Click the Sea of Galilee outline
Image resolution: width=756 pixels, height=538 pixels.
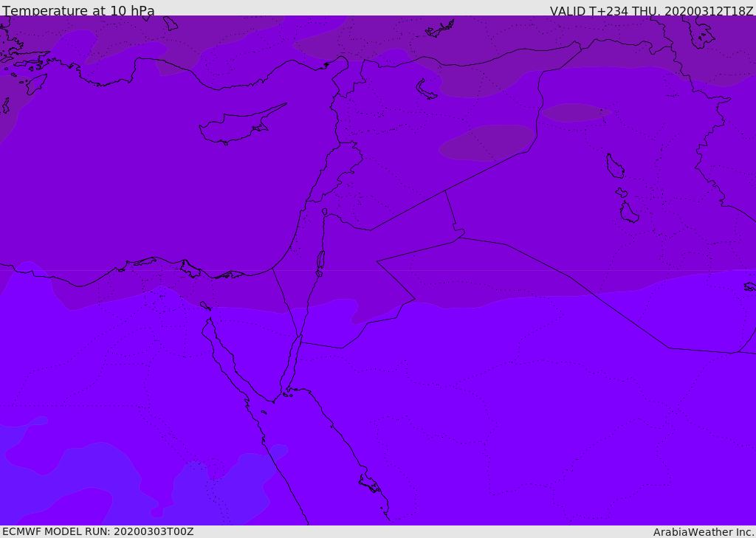[325, 212]
